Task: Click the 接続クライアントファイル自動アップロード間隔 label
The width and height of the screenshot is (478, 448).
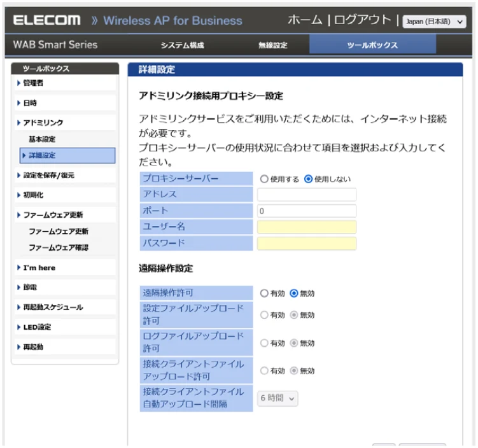Action: 196,398
